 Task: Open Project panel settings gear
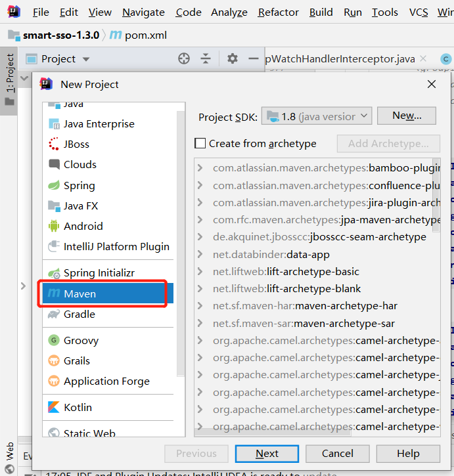pos(233,58)
